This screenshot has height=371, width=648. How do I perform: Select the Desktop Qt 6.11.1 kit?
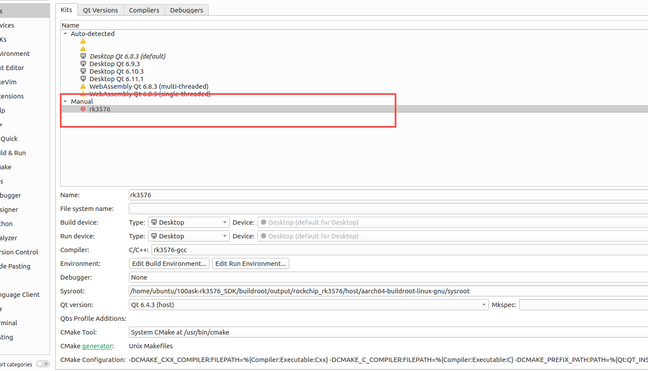(x=117, y=79)
